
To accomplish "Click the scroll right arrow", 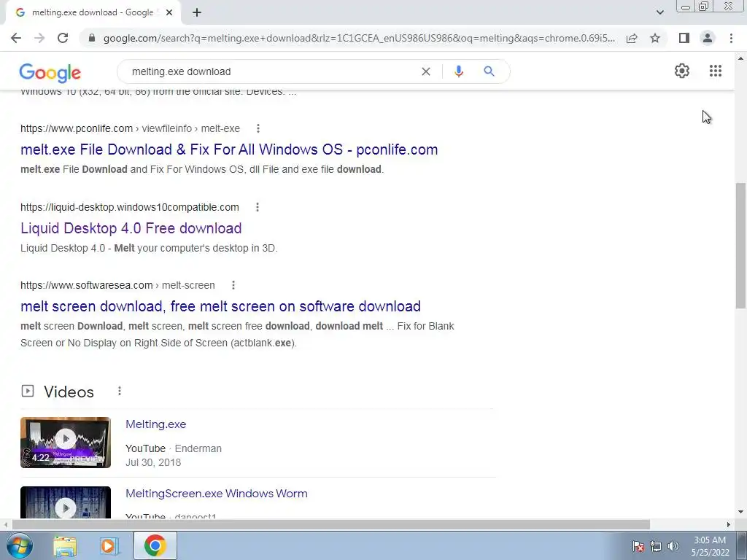I will (x=729, y=524).
